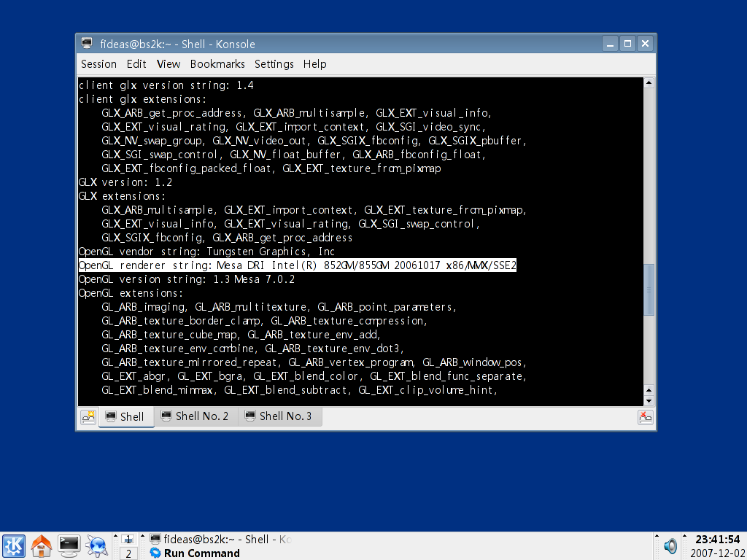The width and height of the screenshot is (747, 560).
Task: Open the Session menu
Action: 98,64
